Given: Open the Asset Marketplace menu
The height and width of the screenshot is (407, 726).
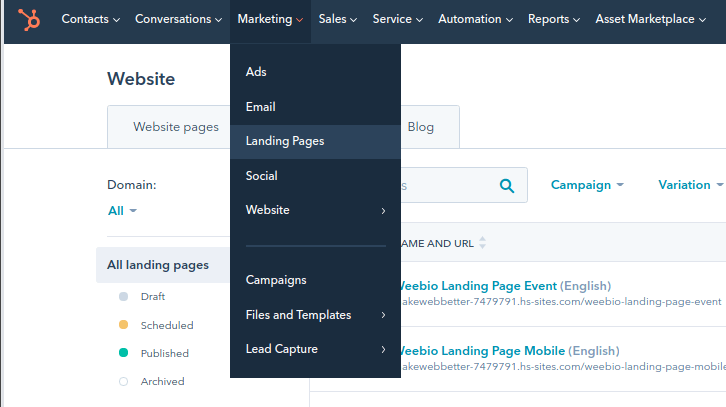Looking at the screenshot, I should (x=651, y=19).
